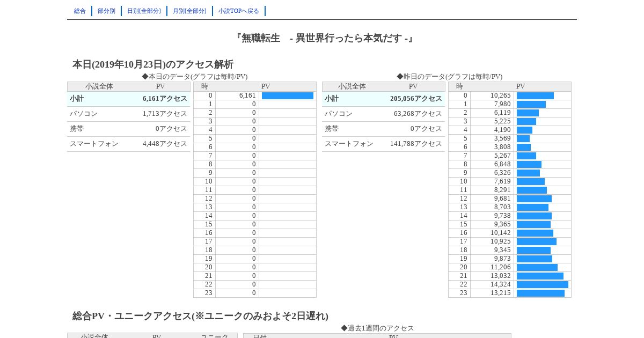Image resolution: width=644 pixels, height=338 pixels.
Task: Select yesterday's hour 7 value 5,267
Action: click(x=502, y=156)
